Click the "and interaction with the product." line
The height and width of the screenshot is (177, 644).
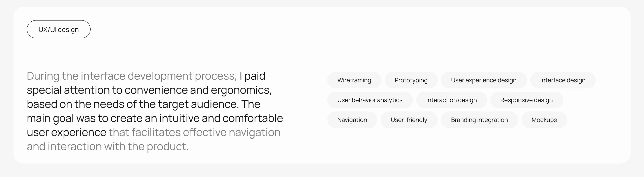(x=108, y=146)
